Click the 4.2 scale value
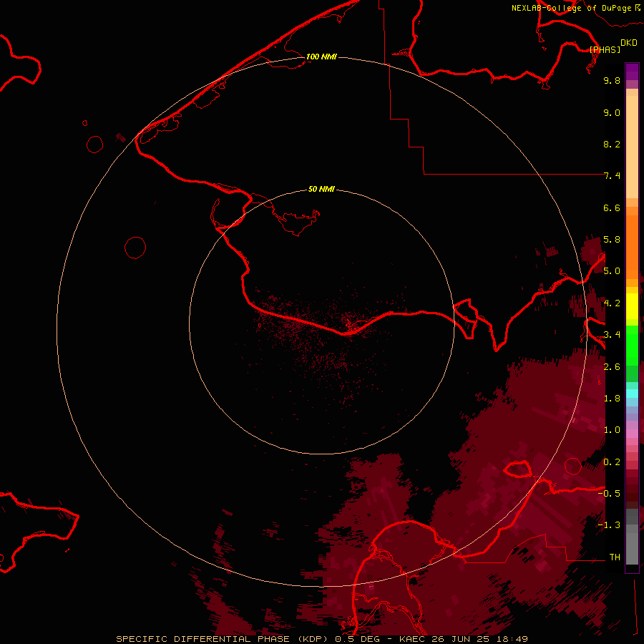 pyautogui.click(x=612, y=303)
